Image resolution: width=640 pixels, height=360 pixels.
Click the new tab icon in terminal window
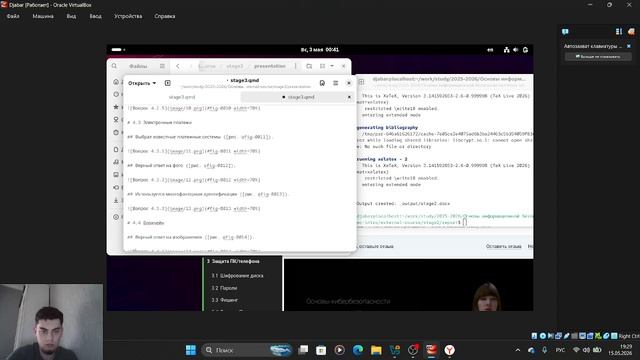pyautogui.click(x=361, y=82)
